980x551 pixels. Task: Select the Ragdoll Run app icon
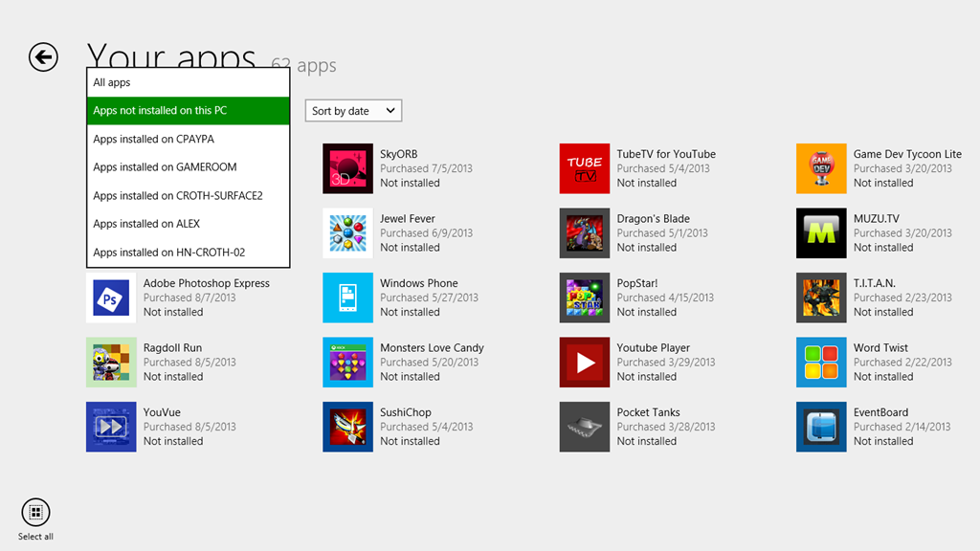pos(111,363)
